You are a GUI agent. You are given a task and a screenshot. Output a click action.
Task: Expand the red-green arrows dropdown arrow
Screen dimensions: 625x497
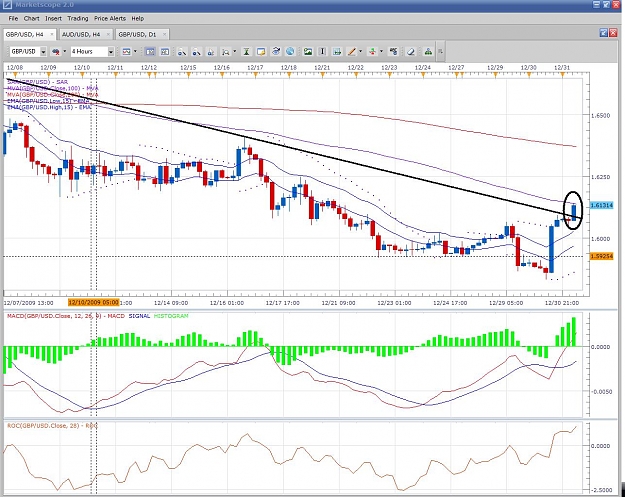[x=381, y=52]
